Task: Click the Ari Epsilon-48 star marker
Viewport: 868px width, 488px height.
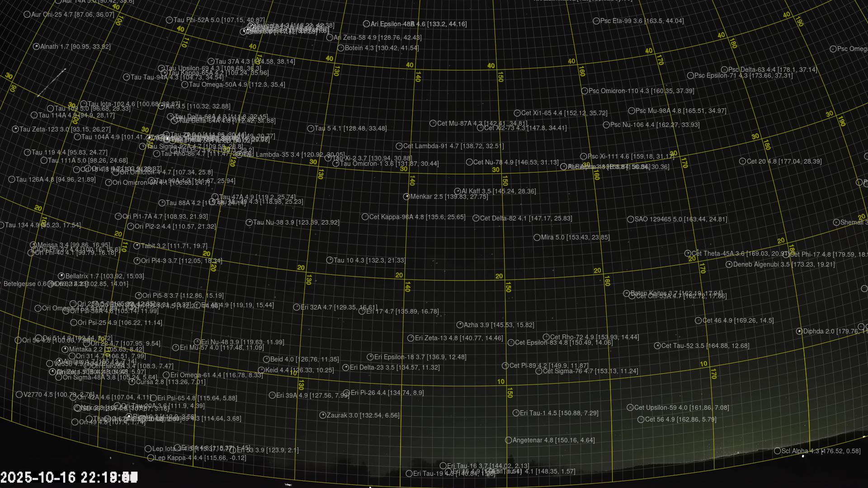Action: click(x=366, y=24)
